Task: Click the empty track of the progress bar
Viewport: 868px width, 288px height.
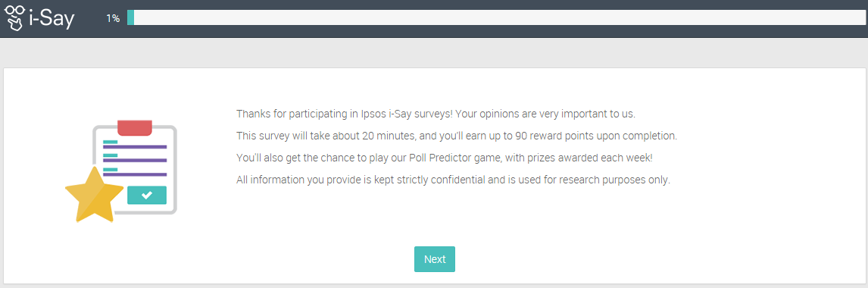Action: 499,17
